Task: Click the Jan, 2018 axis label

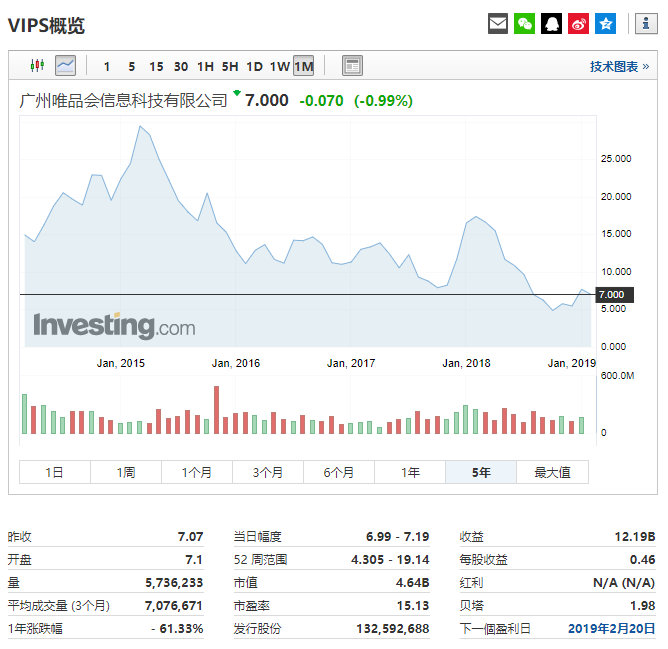Action: pos(466,363)
